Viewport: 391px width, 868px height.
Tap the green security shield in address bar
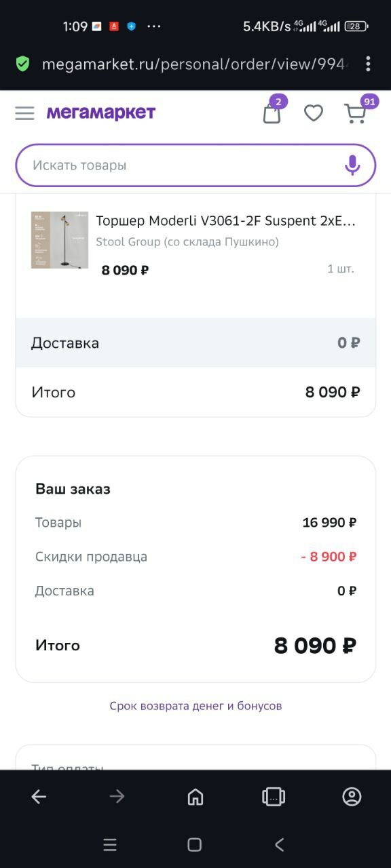tap(22, 64)
